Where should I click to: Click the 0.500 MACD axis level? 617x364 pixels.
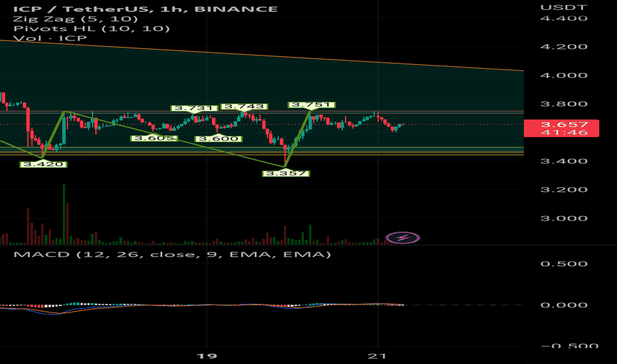pos(564,263)
